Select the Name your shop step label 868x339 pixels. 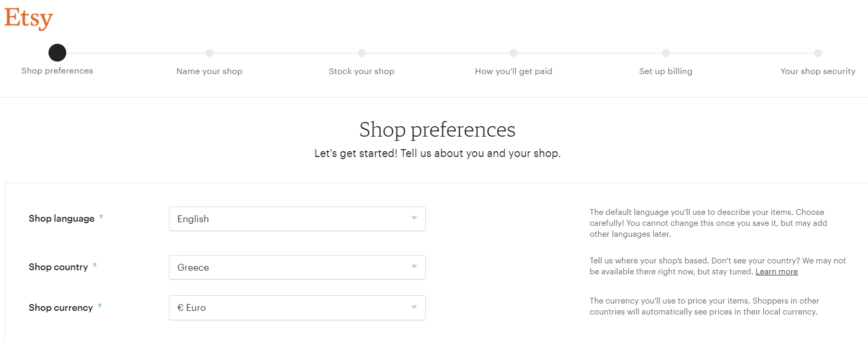point(209,71)
